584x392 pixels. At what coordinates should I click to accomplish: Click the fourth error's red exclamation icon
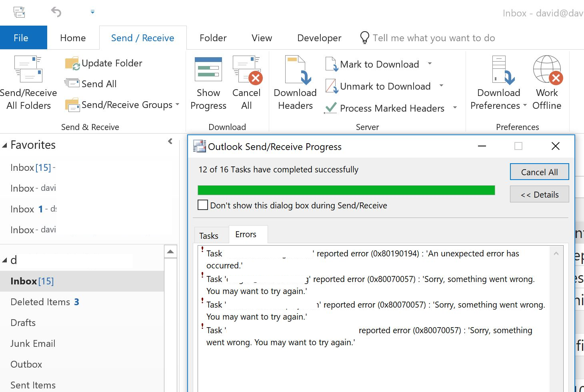202,326
